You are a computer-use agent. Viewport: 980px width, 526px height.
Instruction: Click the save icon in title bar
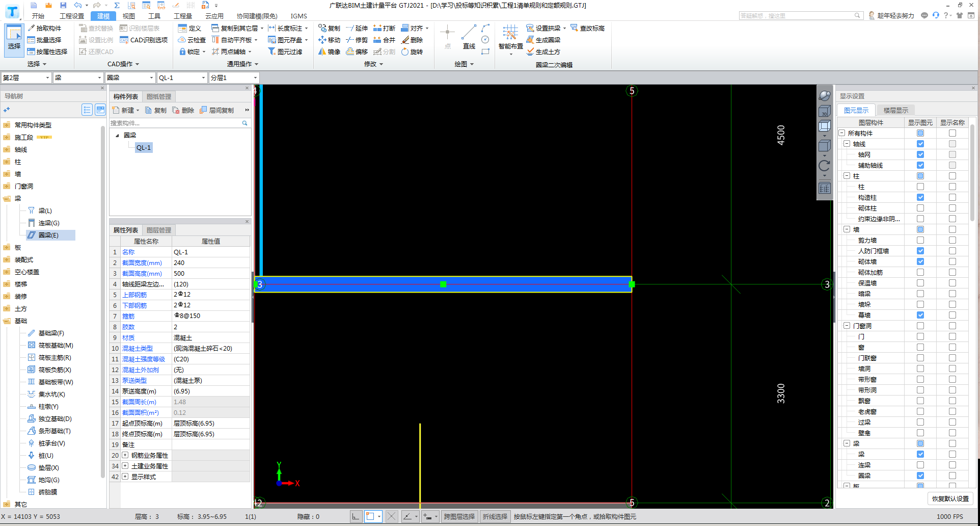coord(63,5)
